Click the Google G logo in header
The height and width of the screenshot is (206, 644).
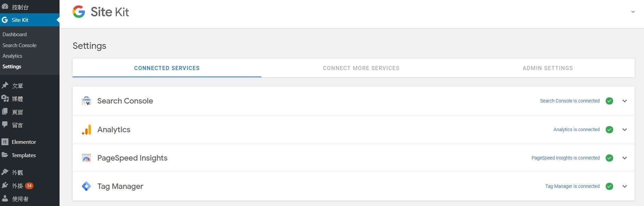click(x=79, y=12)
